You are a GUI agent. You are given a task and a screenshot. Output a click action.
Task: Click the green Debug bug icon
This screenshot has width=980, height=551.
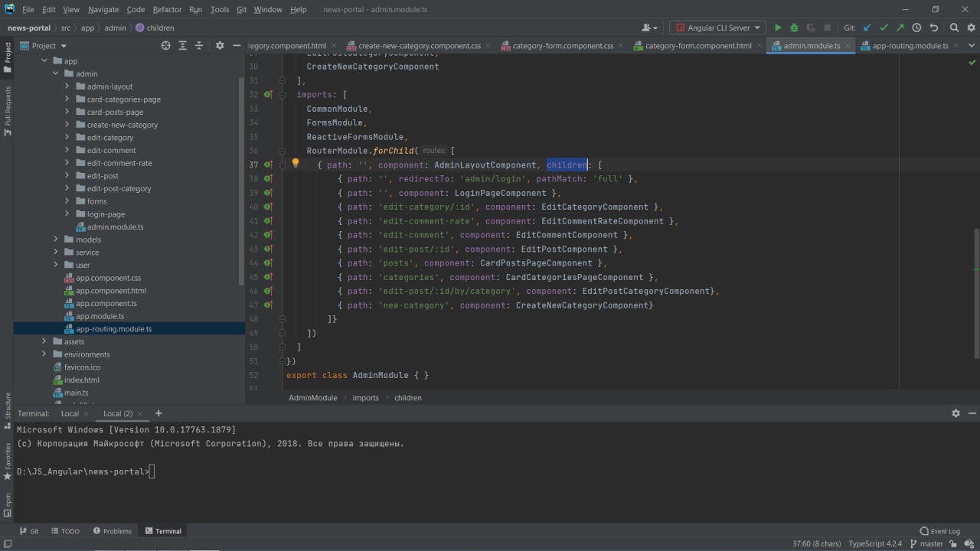coord(794,28)
